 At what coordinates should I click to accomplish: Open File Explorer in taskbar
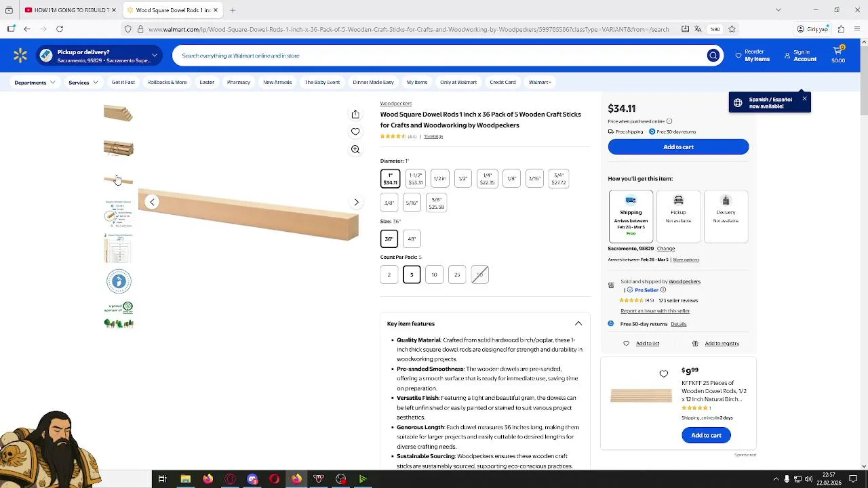pyautogui.click(x=185, y=479)
